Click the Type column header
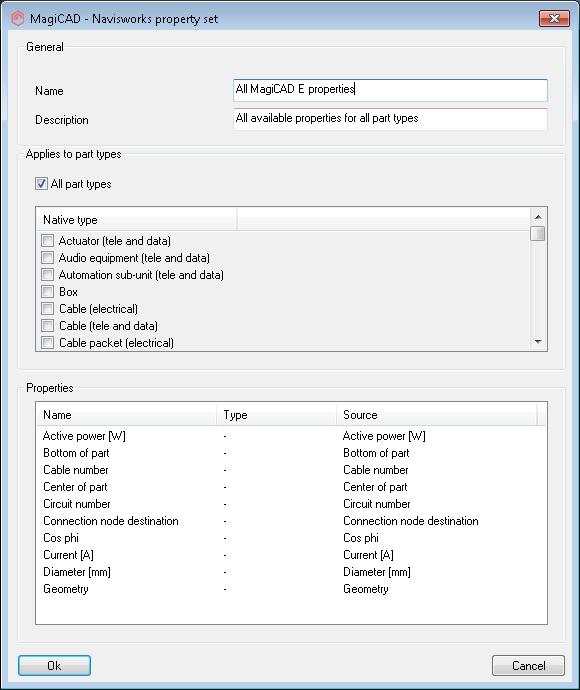Viewport: 580px width, 690px height. 276,415
